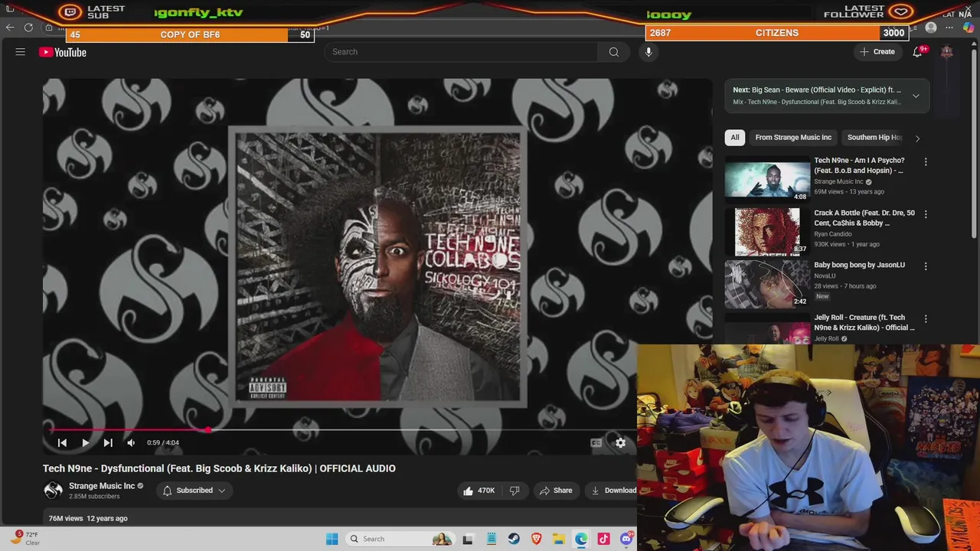Image resolution: width=980 pixels, height=551 pixels.
Task: Download the video
Action: 613,491
